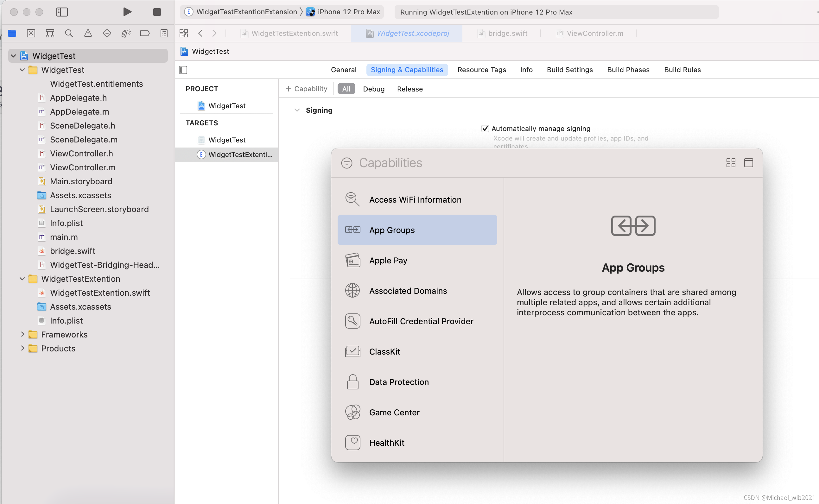Click the Running WidgetTestExtention activity status
The width and height of the screenshot is (819, 504).
(556, 12)
